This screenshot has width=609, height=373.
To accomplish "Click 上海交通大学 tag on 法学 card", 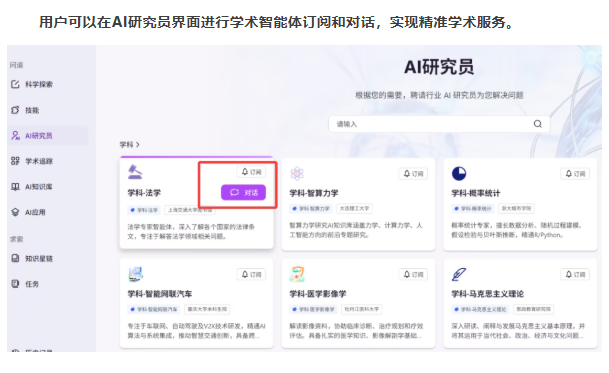I will click(x=190, y=210).
